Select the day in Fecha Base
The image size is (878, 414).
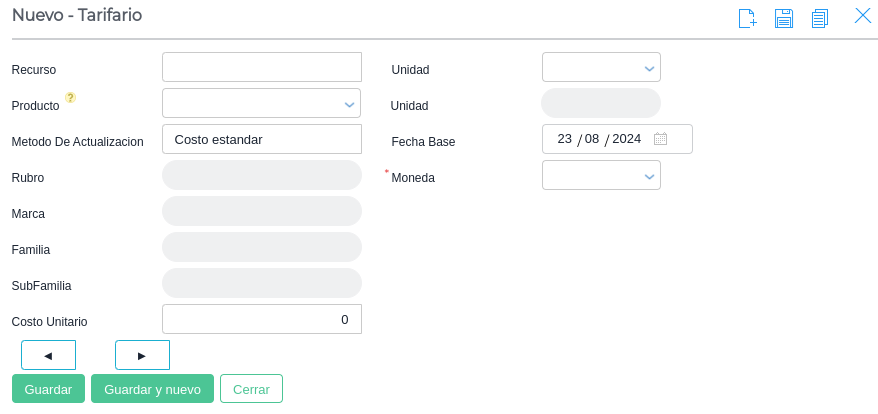click(565, 139)
